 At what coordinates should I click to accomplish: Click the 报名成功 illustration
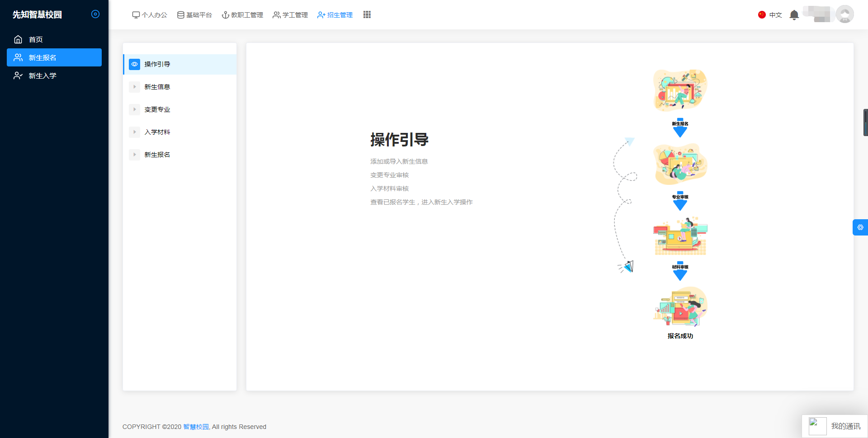[x=680, y=307]
